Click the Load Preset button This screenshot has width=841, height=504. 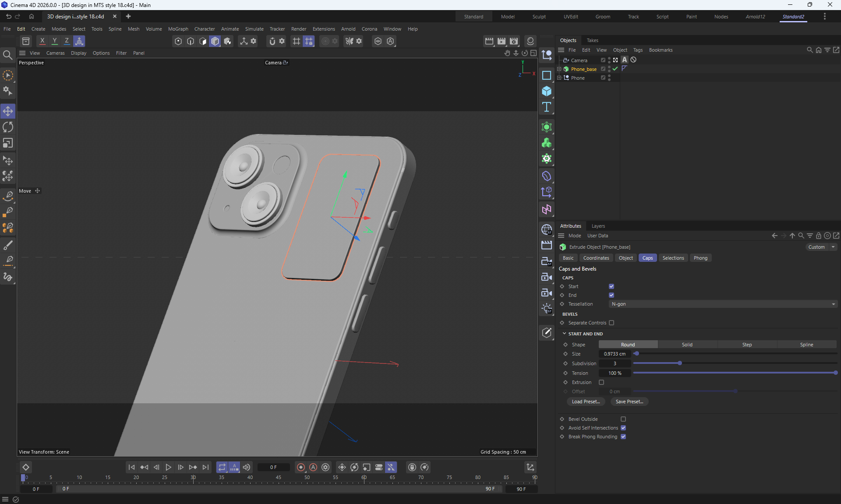tap(586, 402)
